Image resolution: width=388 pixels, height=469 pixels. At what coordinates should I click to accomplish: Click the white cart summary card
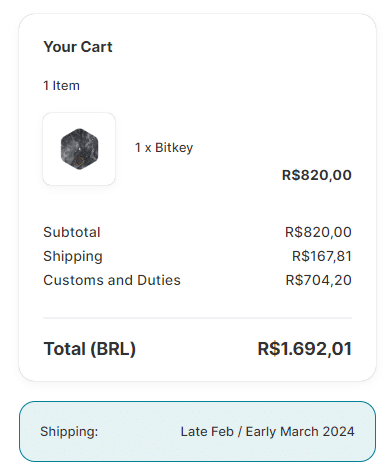pyautogui.click(x=197, y=197)
